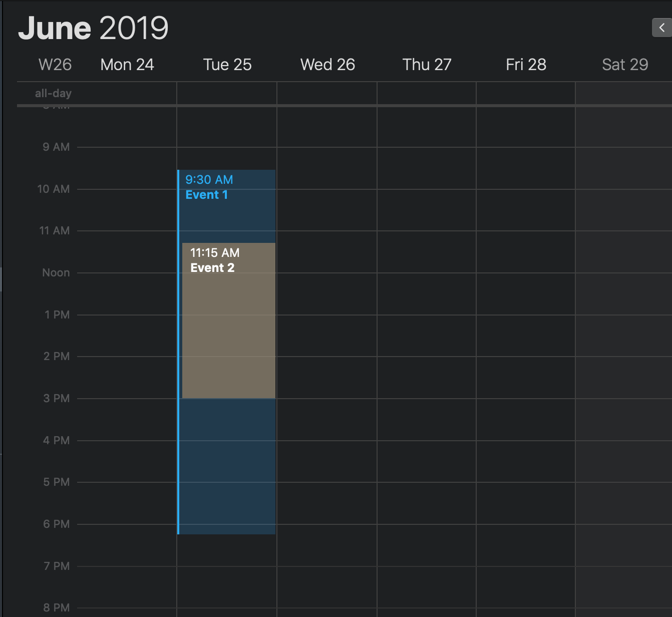The width and height of the screenshot is (672, 617).
Task: Click the Noon time gutter label
Action: (x=55, y=272)
